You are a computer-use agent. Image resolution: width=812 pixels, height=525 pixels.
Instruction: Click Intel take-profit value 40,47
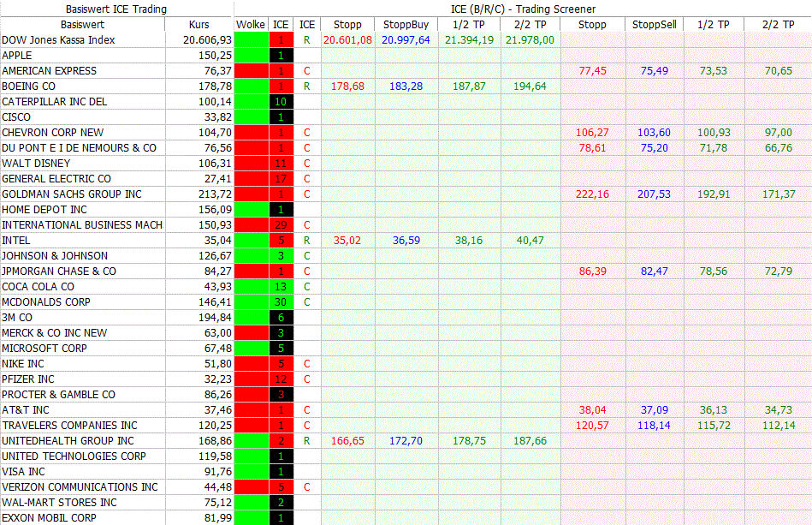(x=530, y=241)
